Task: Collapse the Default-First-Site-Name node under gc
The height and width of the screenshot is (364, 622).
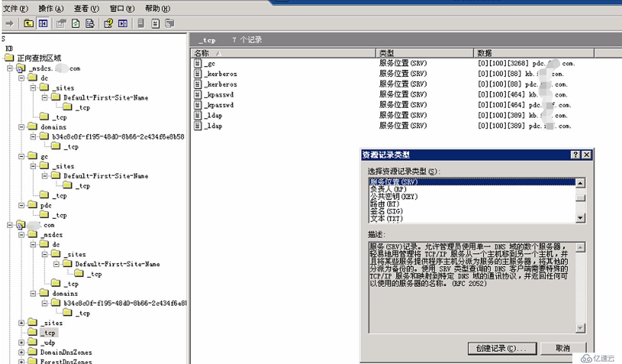Action: click(x=45, y=176)
